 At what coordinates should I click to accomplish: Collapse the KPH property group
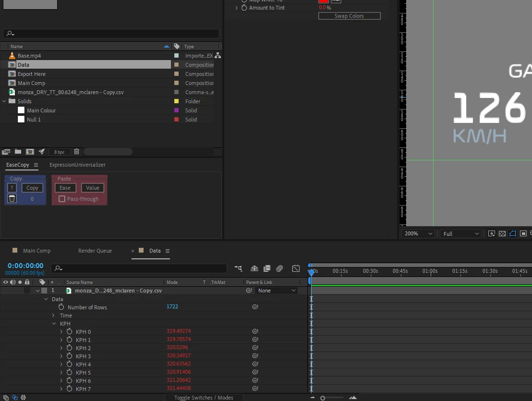54,323
